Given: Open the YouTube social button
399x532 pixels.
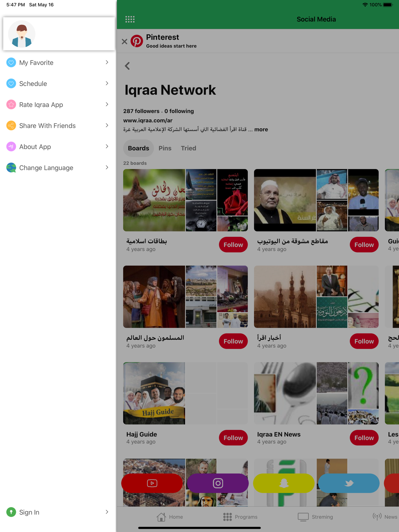Looking at the screenshot, I should [152, 483].
